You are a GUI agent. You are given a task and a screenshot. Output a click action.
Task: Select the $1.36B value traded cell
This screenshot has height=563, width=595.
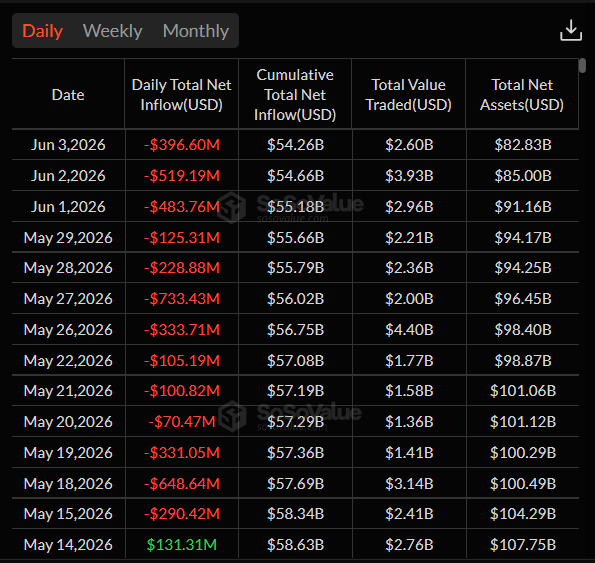tap(409, 422)
